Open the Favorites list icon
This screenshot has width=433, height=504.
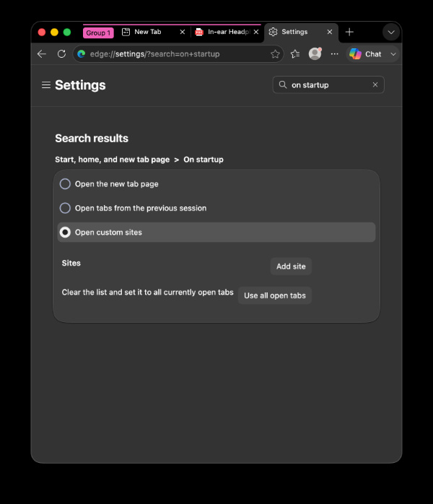295,54
